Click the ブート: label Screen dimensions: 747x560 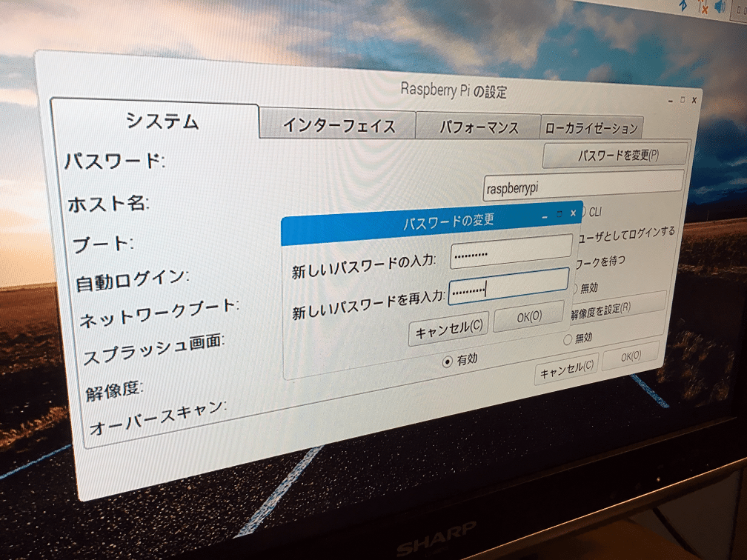click(x=103, y=244)
